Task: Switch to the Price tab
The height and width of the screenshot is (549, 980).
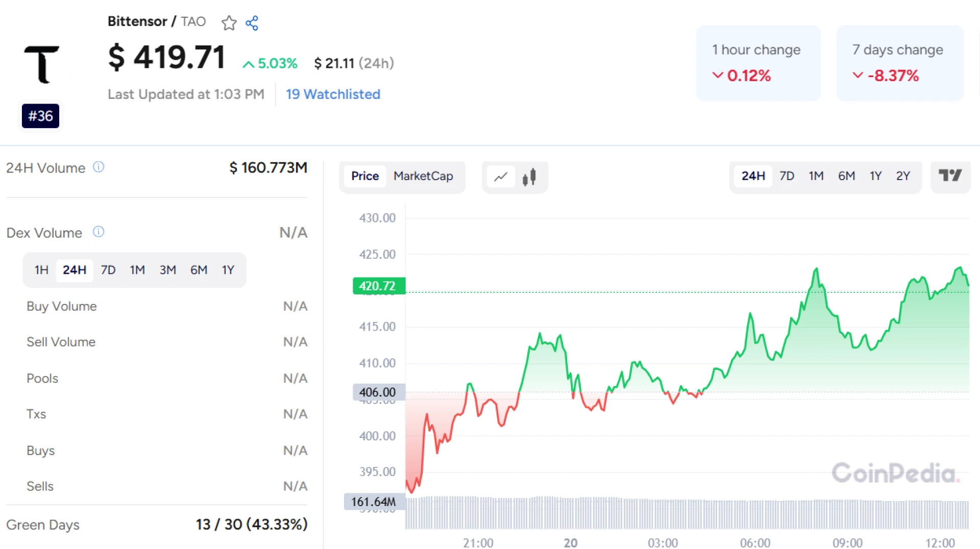Action: 364,176
